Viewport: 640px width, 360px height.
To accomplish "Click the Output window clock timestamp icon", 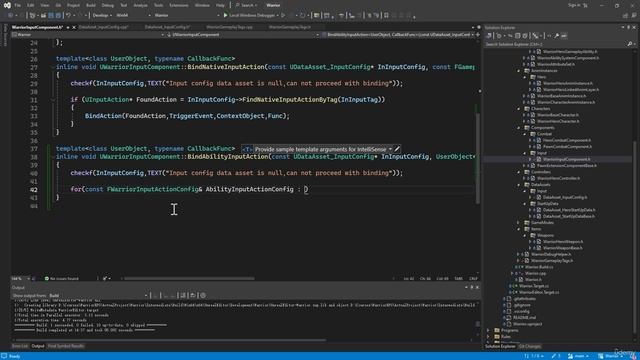I will tap(203, 296).
